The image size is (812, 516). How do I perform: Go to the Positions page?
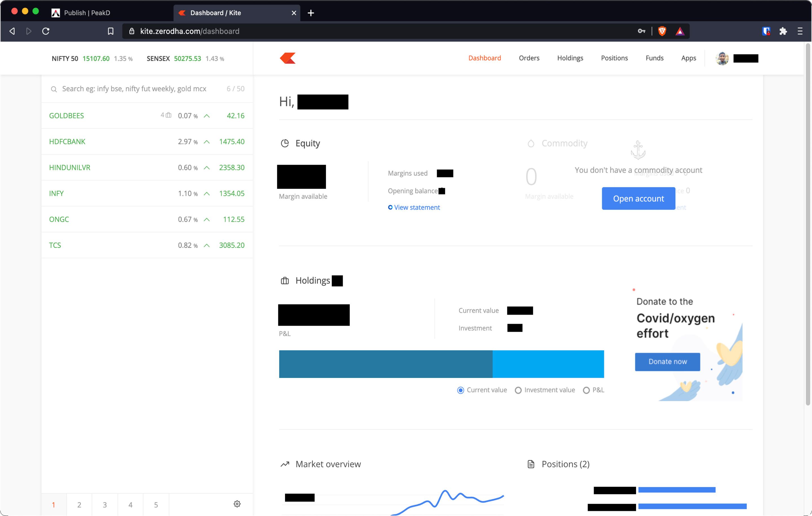614,58
